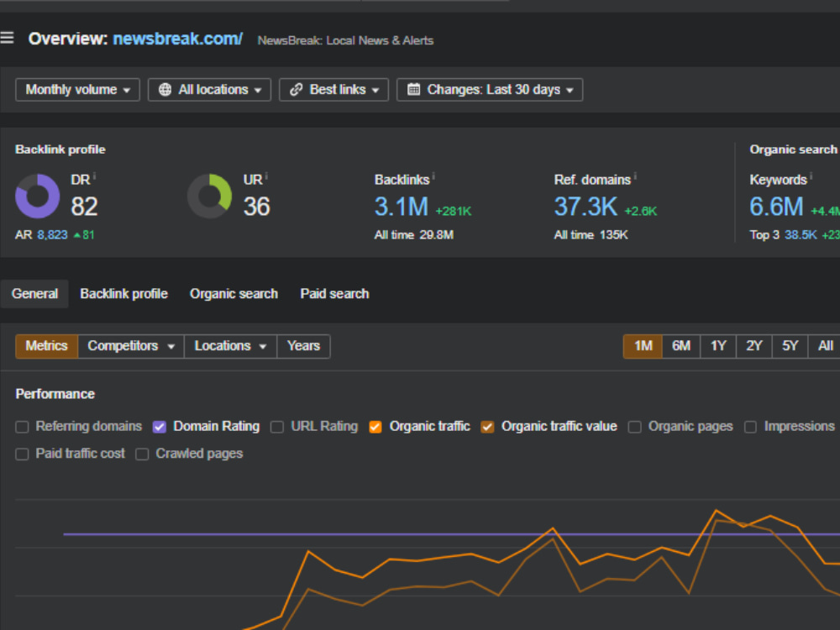Select the Metrics view button
Image resolution: width=840 pixels, height=630 pixels.
click(46, 346)
